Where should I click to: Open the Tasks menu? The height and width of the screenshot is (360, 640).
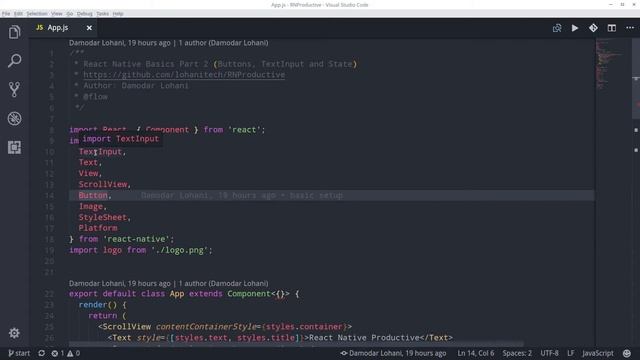coord(102,13)
